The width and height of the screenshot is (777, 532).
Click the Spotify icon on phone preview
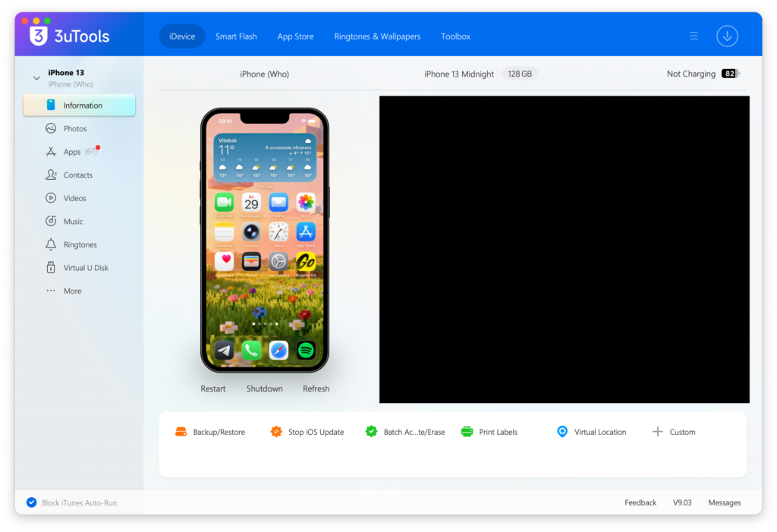pos(306,351)
